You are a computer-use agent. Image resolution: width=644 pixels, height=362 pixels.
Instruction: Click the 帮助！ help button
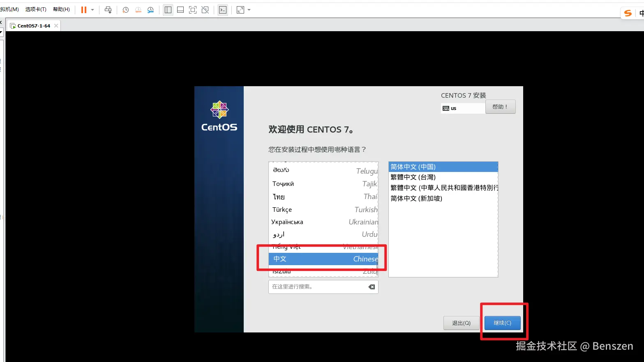click(500, 107)
